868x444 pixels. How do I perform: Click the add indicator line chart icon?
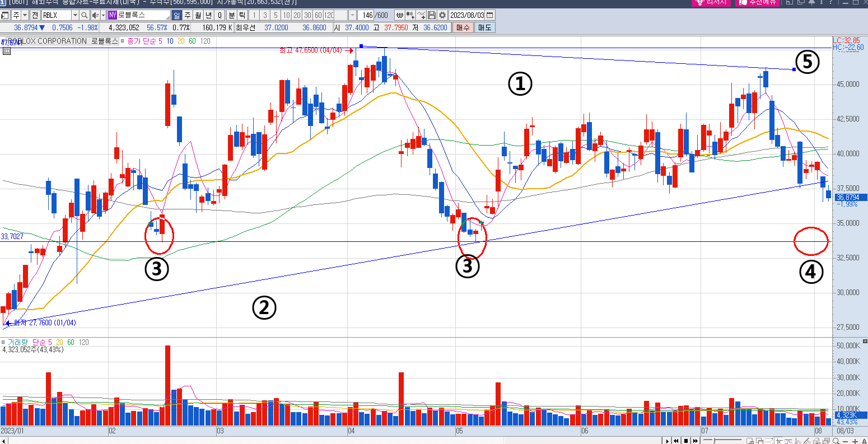pyautogui.click(x=421, y=15)
